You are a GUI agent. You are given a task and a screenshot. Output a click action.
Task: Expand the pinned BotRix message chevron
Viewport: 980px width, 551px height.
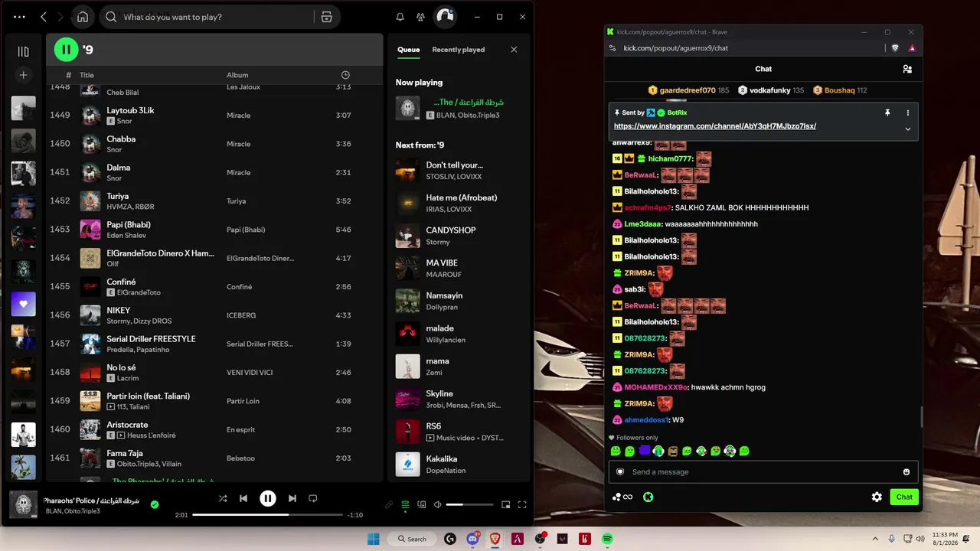(x=908, y=129)
